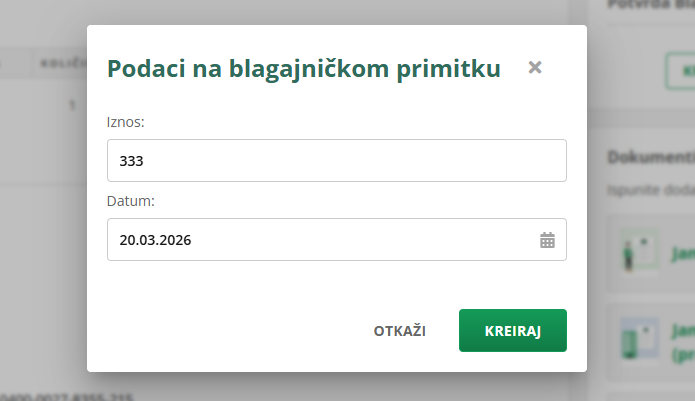Click the green outlined button behind dialog

click(680, 71)
